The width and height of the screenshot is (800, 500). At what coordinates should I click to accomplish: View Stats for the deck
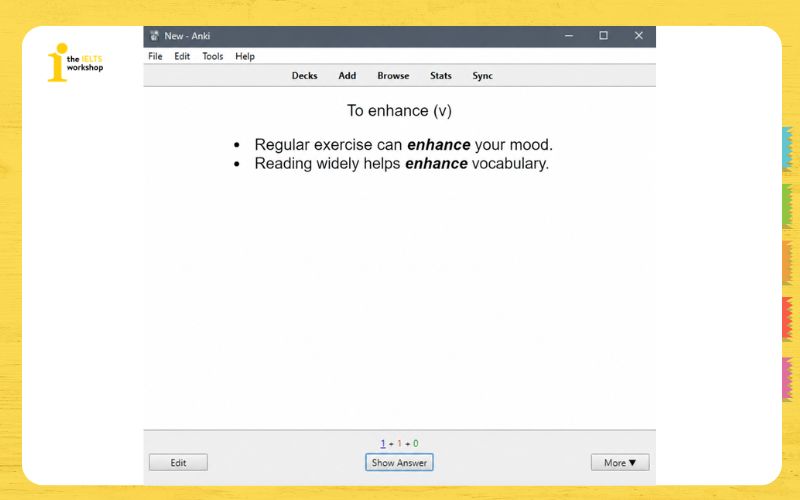(440, 76)
